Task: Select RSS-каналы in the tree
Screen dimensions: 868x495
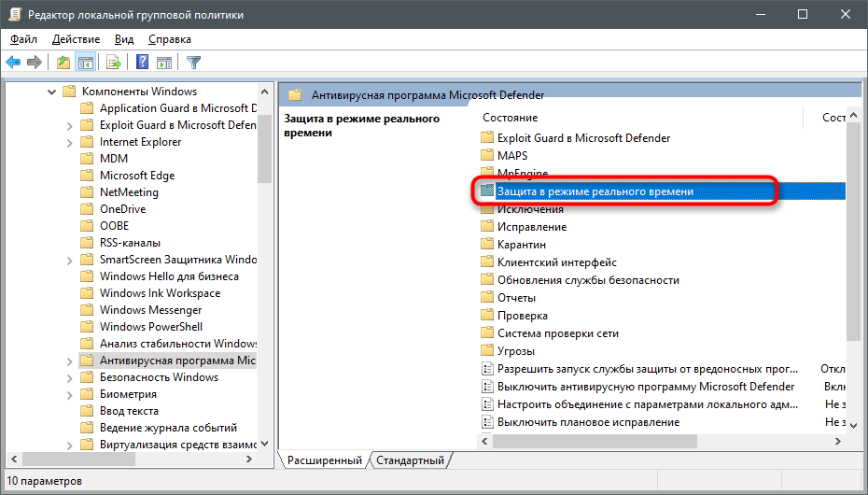Action: (x=130, y=243)
